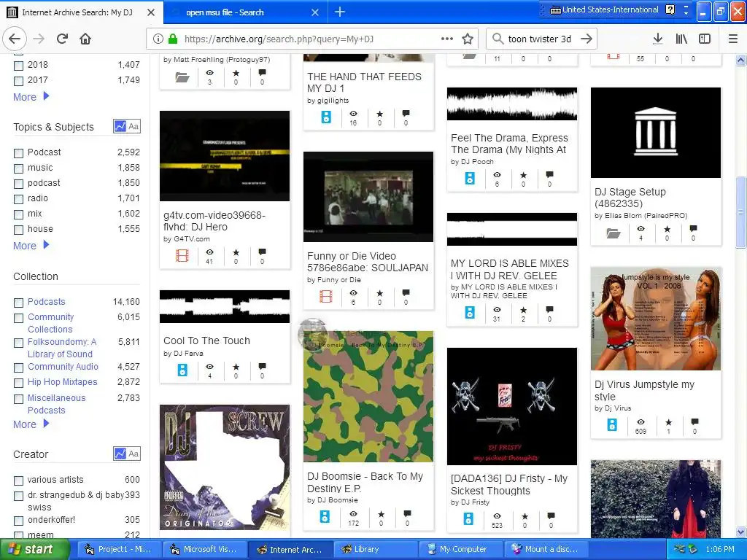Run the toon twister 3d search arrow
This screenshot has height=560, width=747.
pyautogui.click(x=587, y=39)
